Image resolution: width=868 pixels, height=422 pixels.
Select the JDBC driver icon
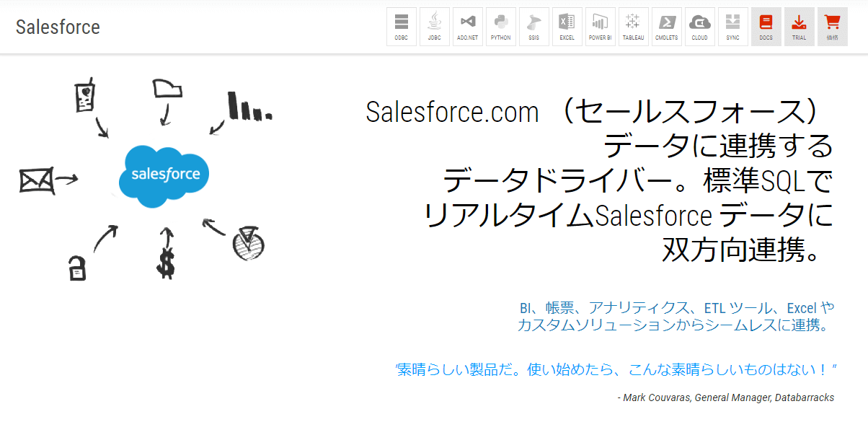click(434, 27)
